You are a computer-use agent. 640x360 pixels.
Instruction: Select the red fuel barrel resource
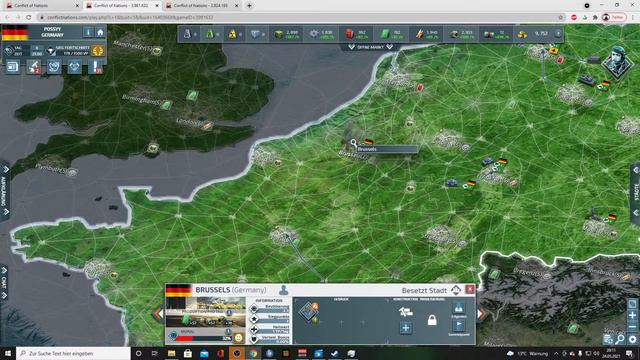tap(349, 34)
